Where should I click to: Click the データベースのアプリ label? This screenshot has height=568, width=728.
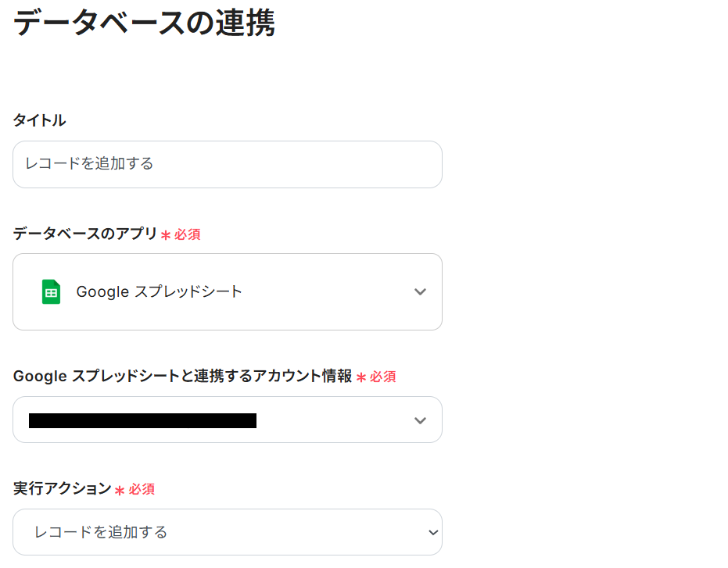click(x=85, y=234)
